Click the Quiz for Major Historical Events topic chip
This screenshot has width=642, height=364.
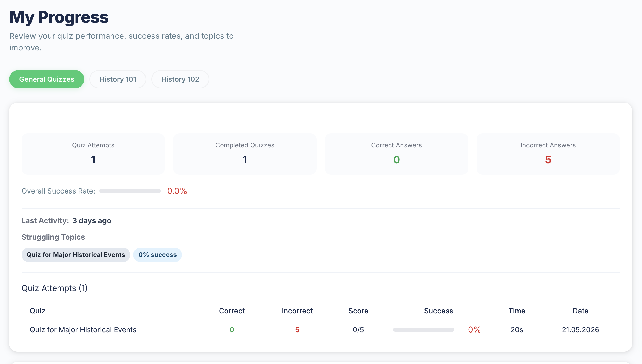pyautogui.click(x=76, y=255)
